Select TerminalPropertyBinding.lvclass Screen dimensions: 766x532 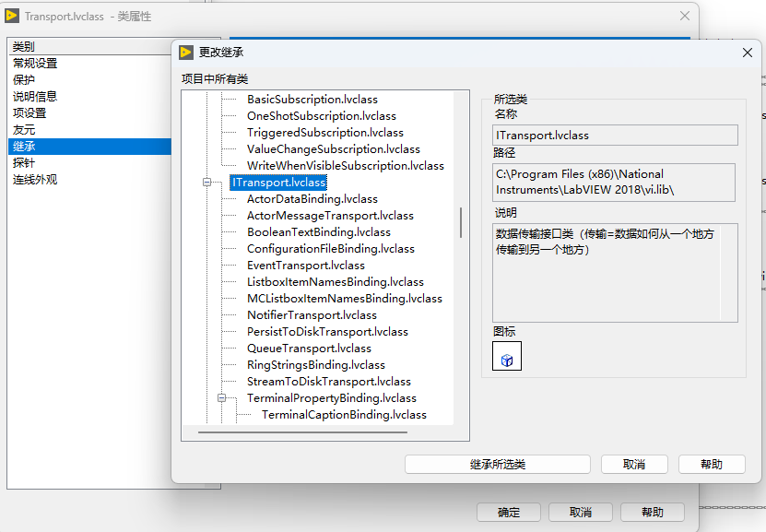[x=332, y=398]
